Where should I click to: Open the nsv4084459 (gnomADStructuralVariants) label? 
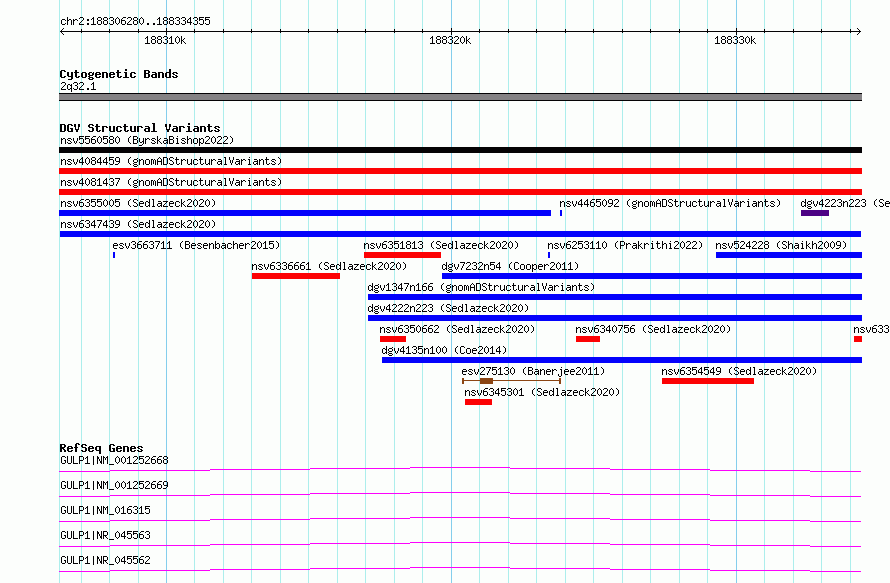tap(171, 161)
